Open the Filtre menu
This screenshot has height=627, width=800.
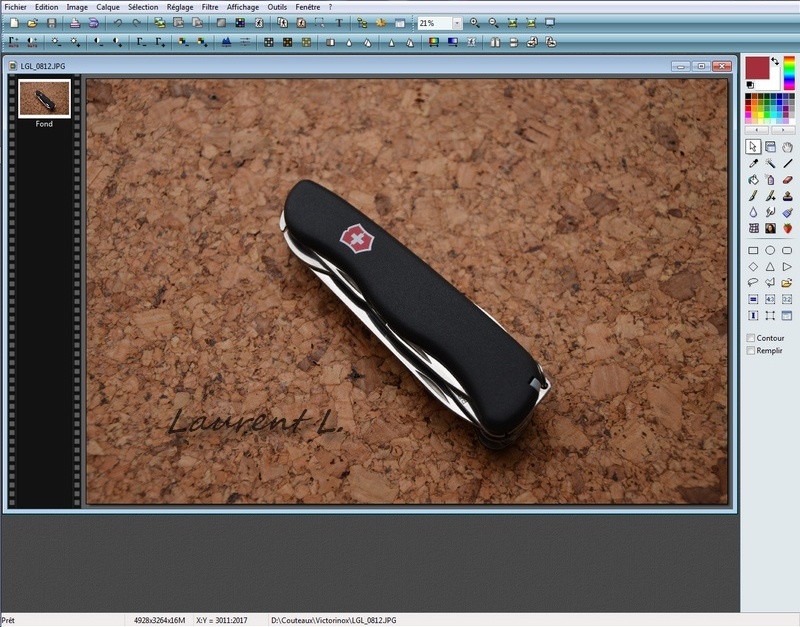[210, 7]
